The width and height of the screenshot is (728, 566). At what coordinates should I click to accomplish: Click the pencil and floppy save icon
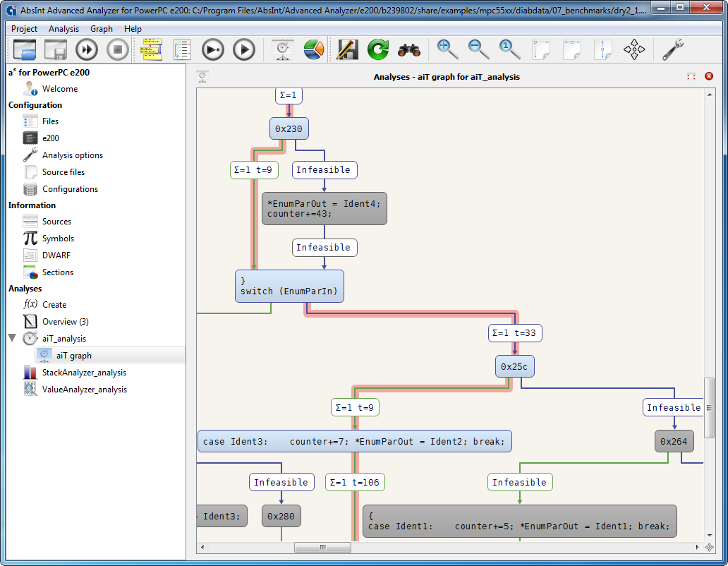[x=347, y=49]
